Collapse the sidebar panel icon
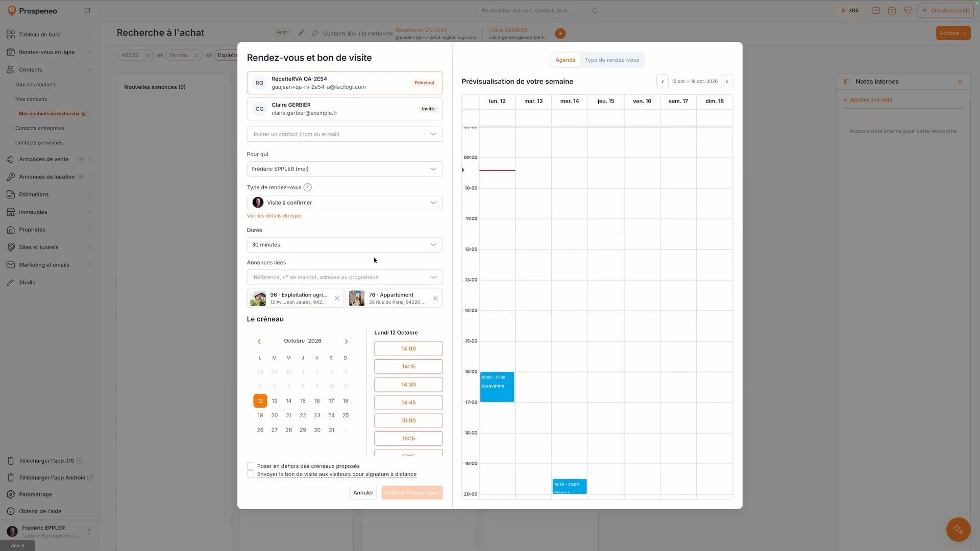Viewport: 980px width, 551px height. (87, 11)
